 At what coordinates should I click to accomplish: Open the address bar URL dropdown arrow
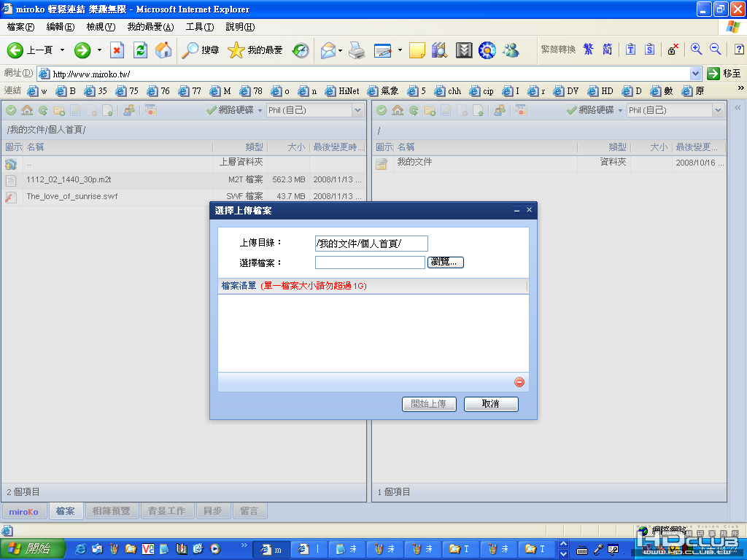click(x=695, y=74)
